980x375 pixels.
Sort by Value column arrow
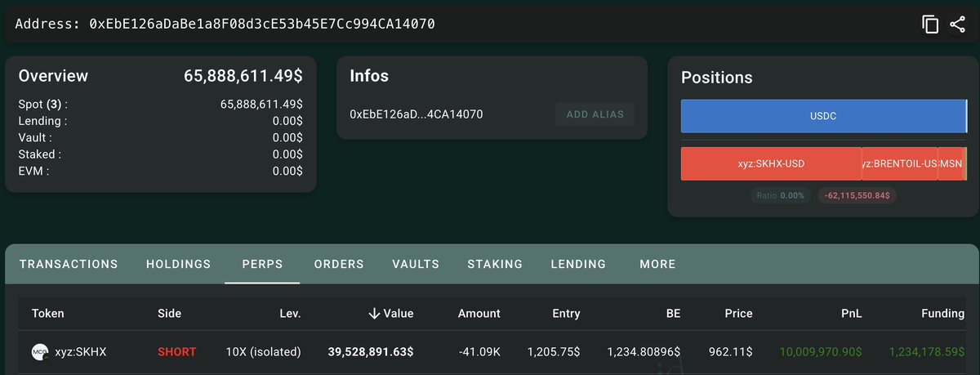click(x=375, y=313)
